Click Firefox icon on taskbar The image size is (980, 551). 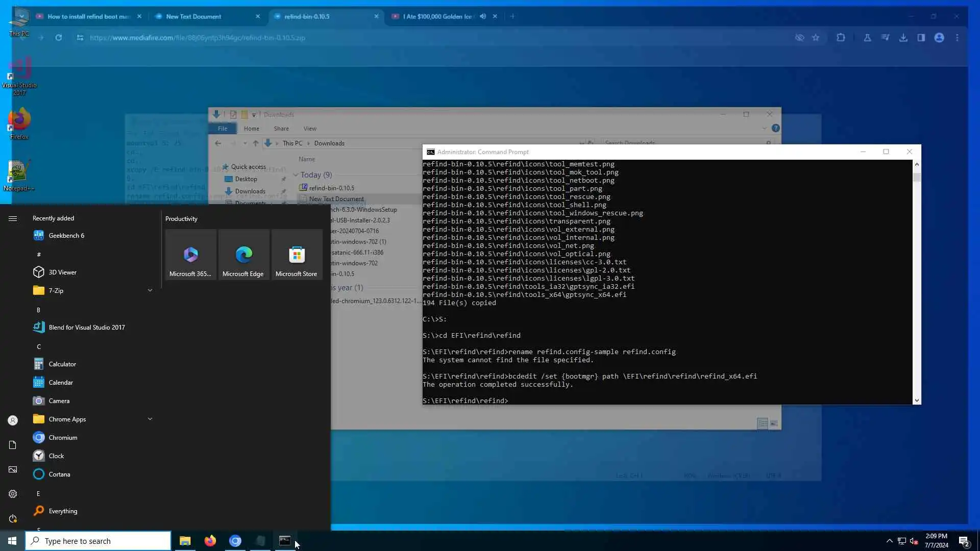pos(210,541)
